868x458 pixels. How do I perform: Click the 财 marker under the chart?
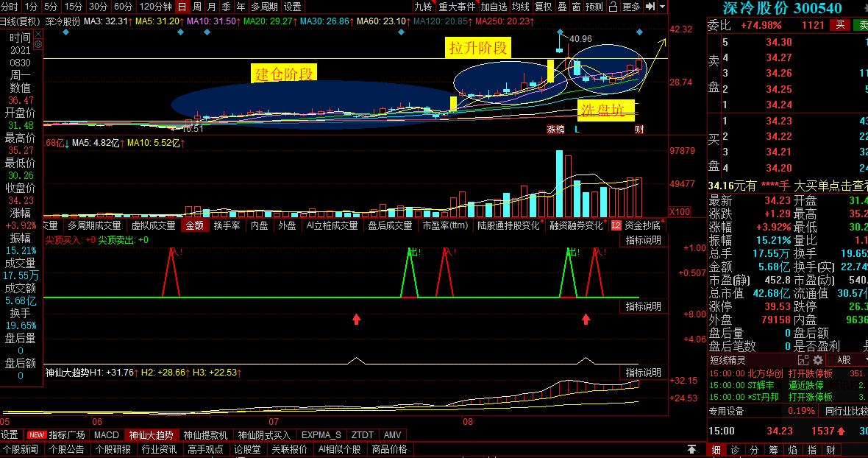point(639,129)
